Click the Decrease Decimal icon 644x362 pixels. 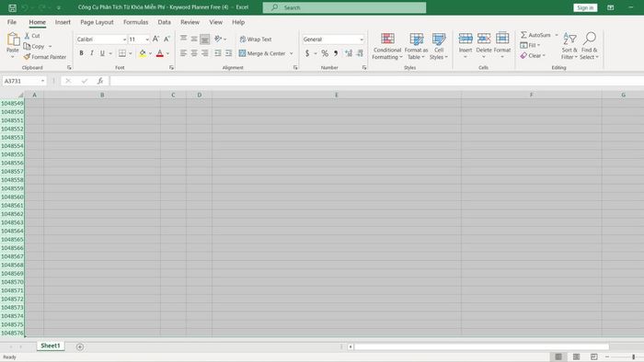pos(360,53)
